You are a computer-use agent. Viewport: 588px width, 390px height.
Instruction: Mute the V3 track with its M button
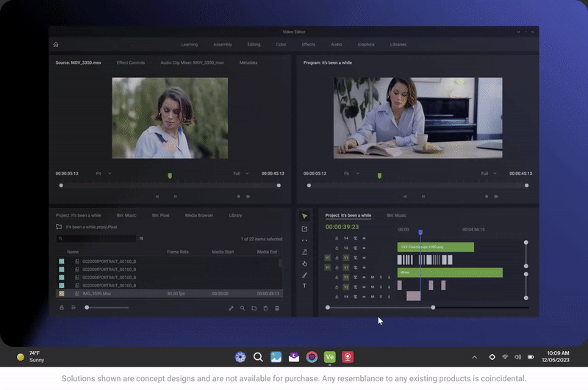point(373,277)
